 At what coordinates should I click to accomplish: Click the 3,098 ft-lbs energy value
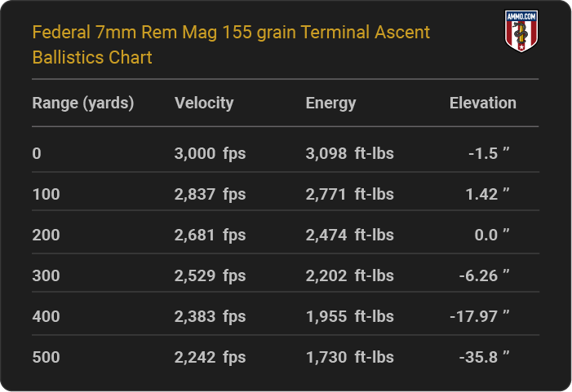[349, 153]
